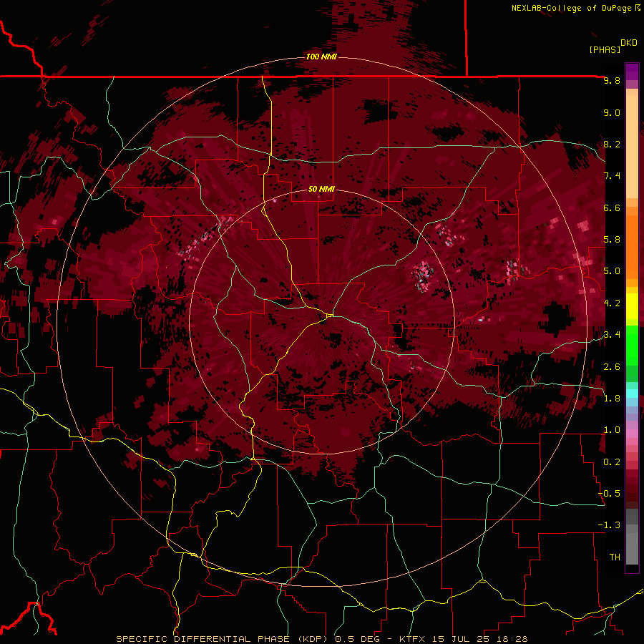
Task: Click the 5.0 value on the color scale
Action: coord(612,271)
